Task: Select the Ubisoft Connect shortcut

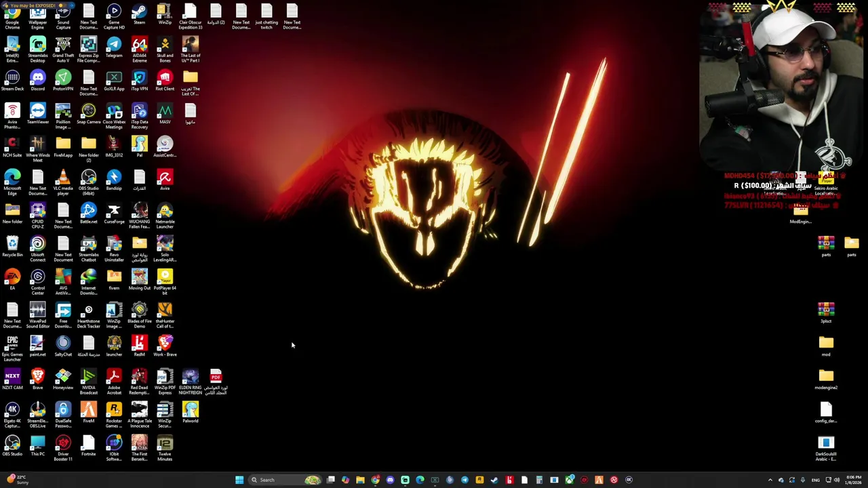Action: coord(37,249)
